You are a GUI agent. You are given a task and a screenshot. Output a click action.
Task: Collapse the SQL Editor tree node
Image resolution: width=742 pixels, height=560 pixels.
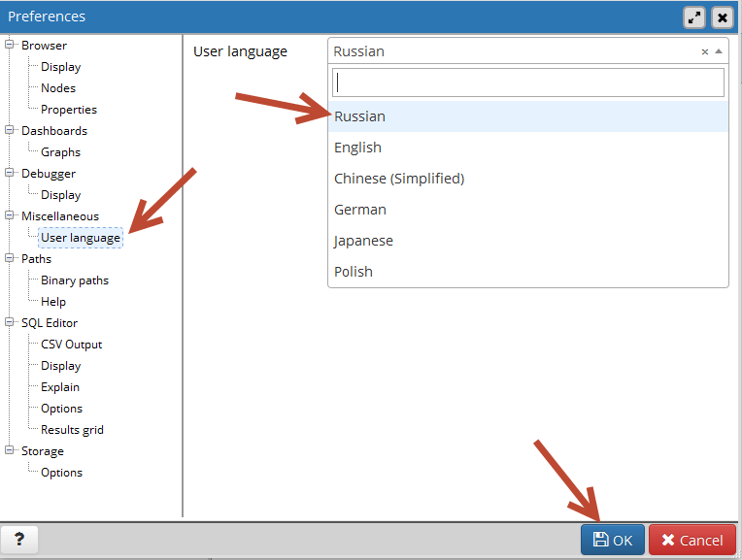(x=11, y=322)
